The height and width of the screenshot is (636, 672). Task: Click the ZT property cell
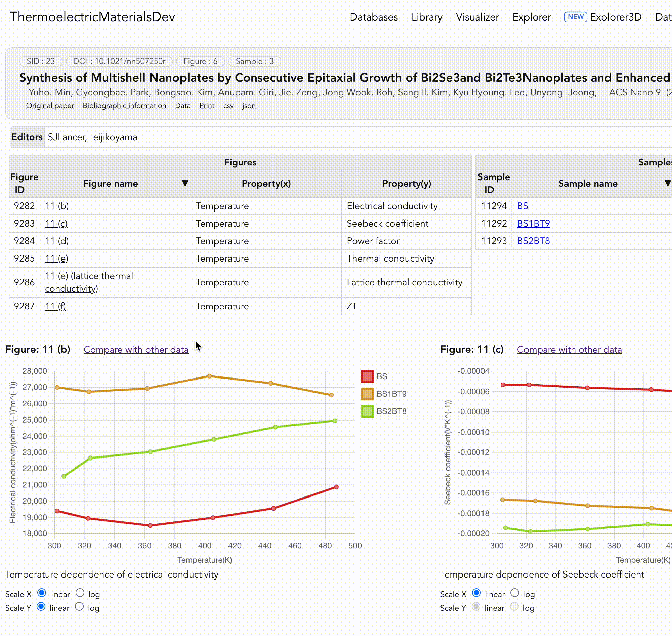[x=406, y=307]
